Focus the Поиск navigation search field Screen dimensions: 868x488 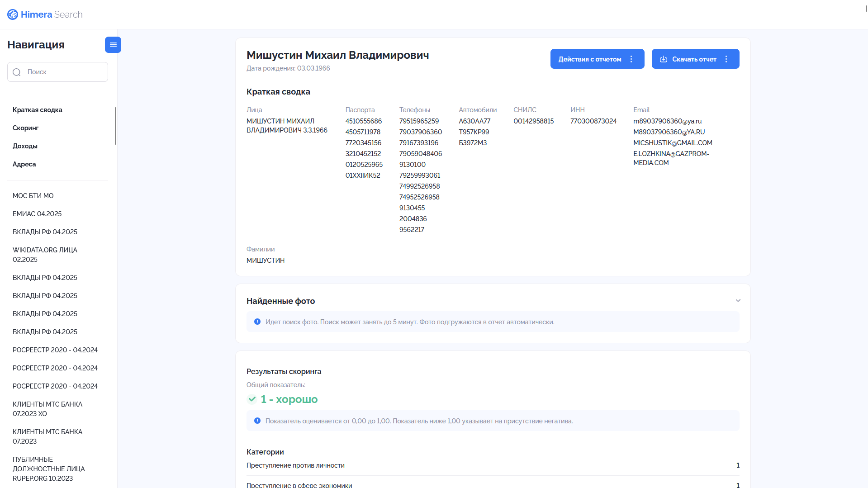[57, 72]
